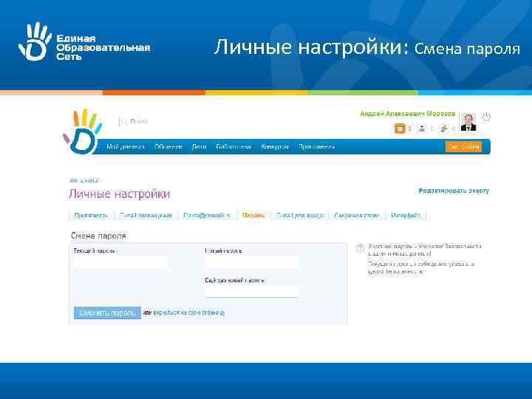Open the Библиотека menu
Viewport: 532px width, 399px height.
[x=233, y=146]
